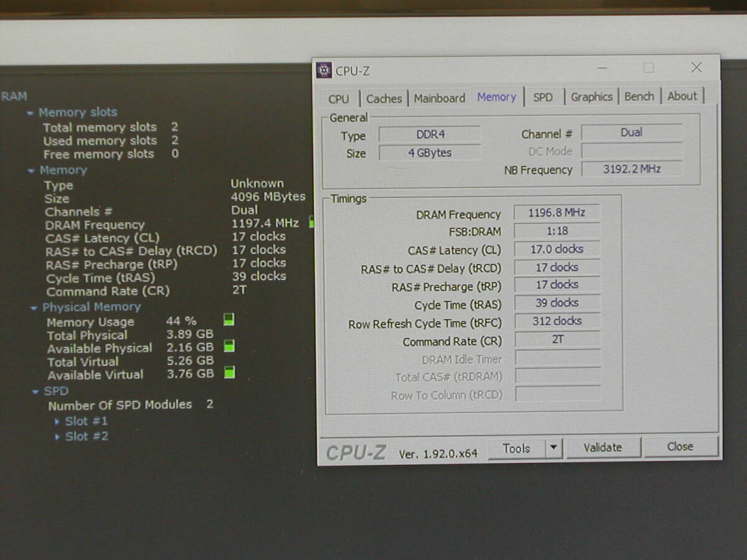Click the Command Rate value 2T in CPU-Z

point(558,339)
